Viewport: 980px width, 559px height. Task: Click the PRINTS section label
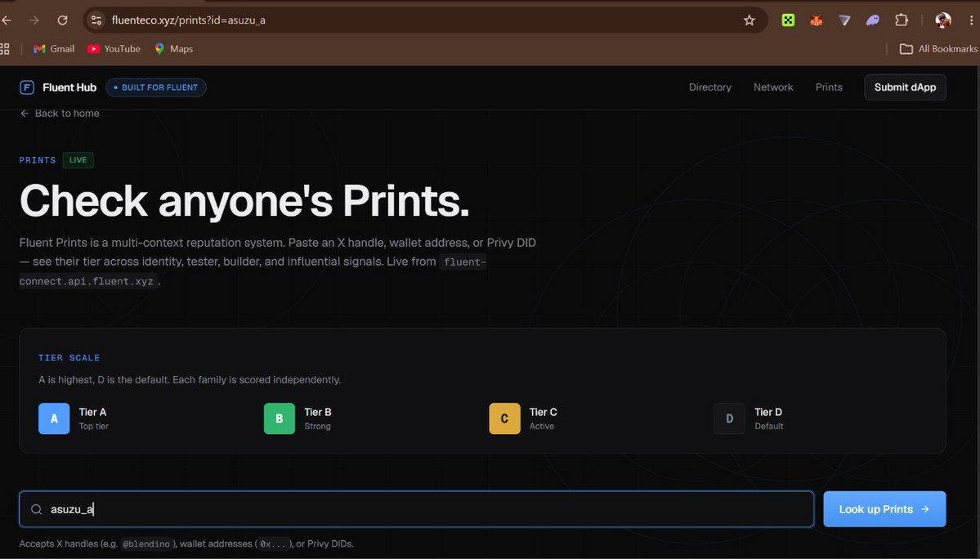tap(38, 160)
